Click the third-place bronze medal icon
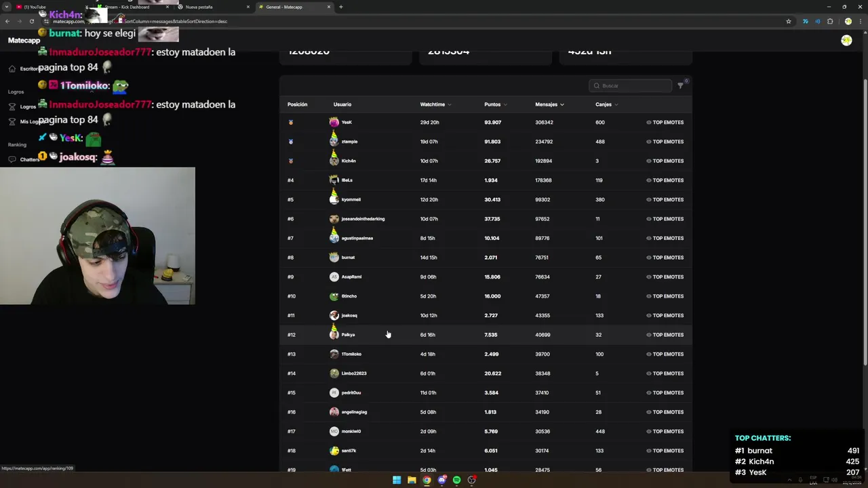This screenshot has height=488, width=868. tap(291, 161)
